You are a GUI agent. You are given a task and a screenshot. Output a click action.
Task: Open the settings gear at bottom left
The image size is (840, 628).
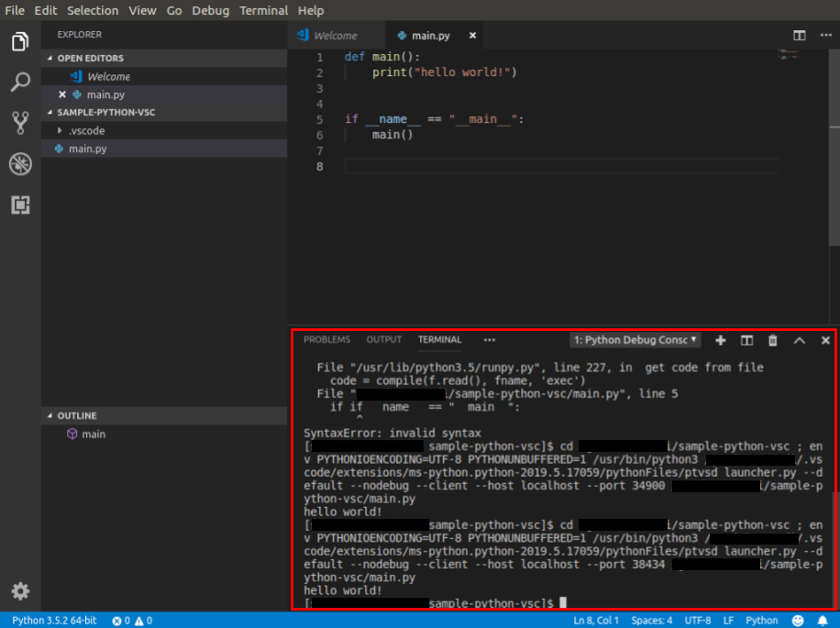[20, 591]
